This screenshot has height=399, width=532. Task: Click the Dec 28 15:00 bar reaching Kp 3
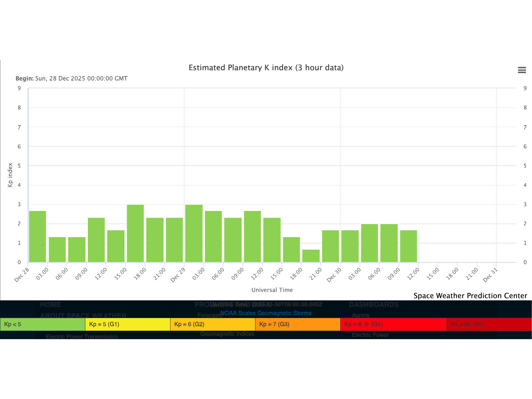(x=135, y=233)
